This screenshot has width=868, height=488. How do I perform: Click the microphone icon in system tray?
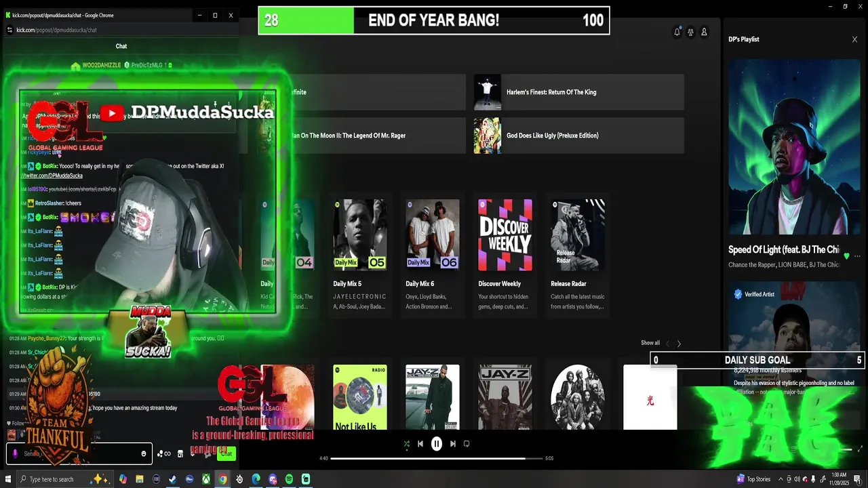tap(813, 479)
